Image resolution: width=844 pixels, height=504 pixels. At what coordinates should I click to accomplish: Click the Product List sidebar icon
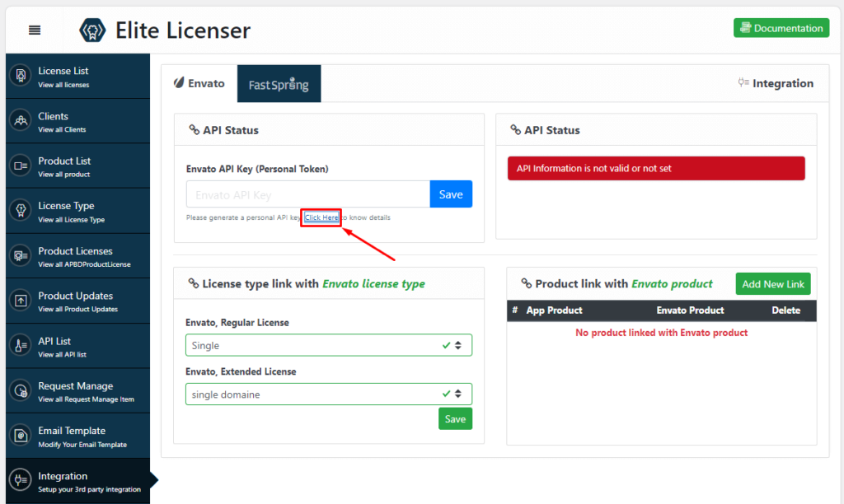(21, 166)
